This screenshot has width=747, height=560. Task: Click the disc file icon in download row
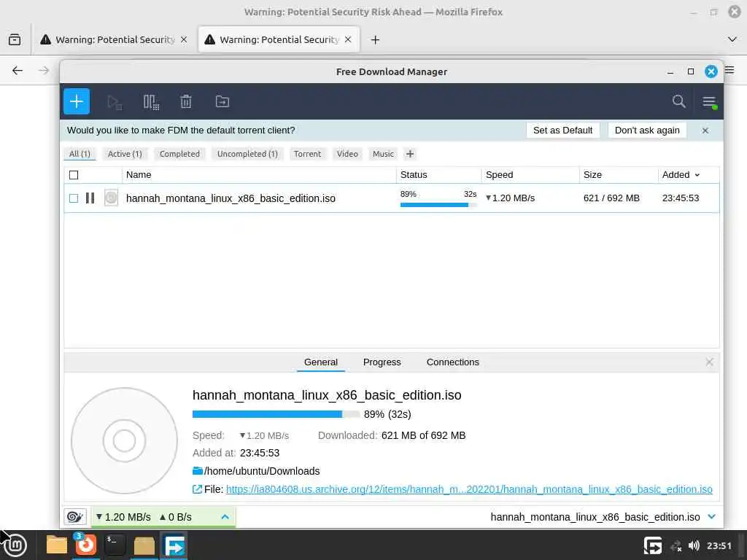(111, 198)
